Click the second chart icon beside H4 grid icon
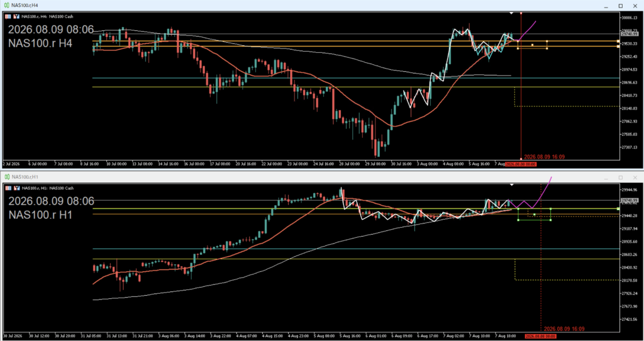Image resolution: width=644 pixels, height=341 pixels. click(x=16, y=16)
